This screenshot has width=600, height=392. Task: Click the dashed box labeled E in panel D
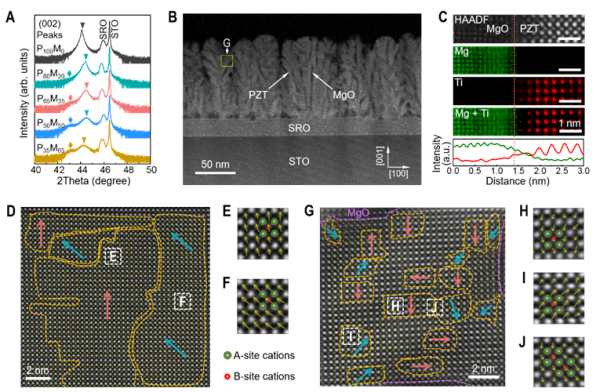[113, 256]
